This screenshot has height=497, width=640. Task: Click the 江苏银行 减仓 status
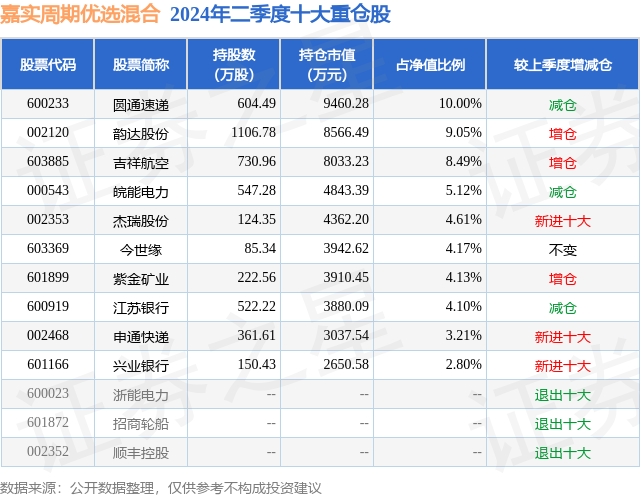click(x=563, y=308)
